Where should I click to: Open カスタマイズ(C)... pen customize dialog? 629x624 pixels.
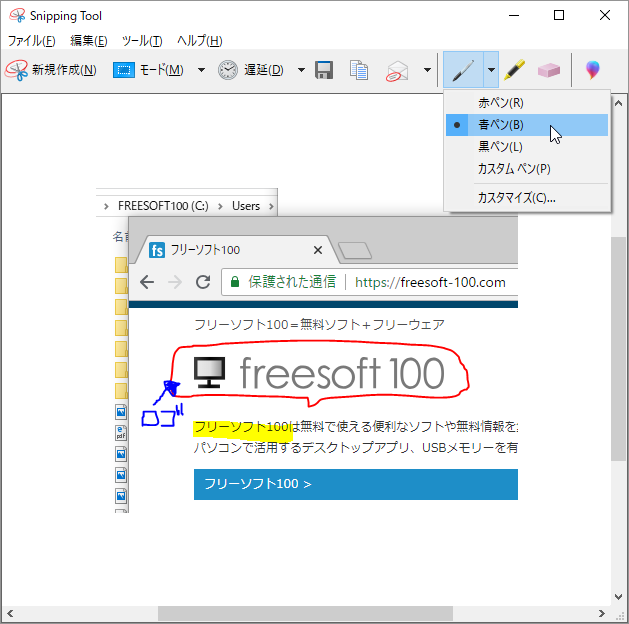coord(527,198)
